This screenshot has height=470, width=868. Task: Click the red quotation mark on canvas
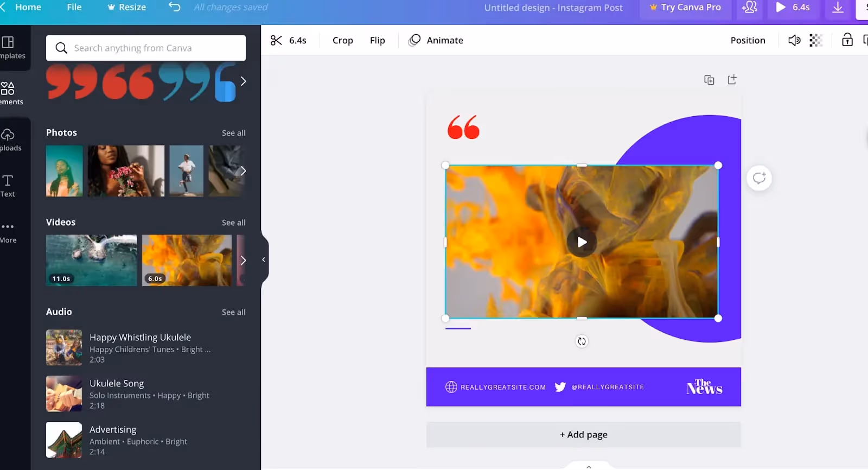click(x=463, y=127)
